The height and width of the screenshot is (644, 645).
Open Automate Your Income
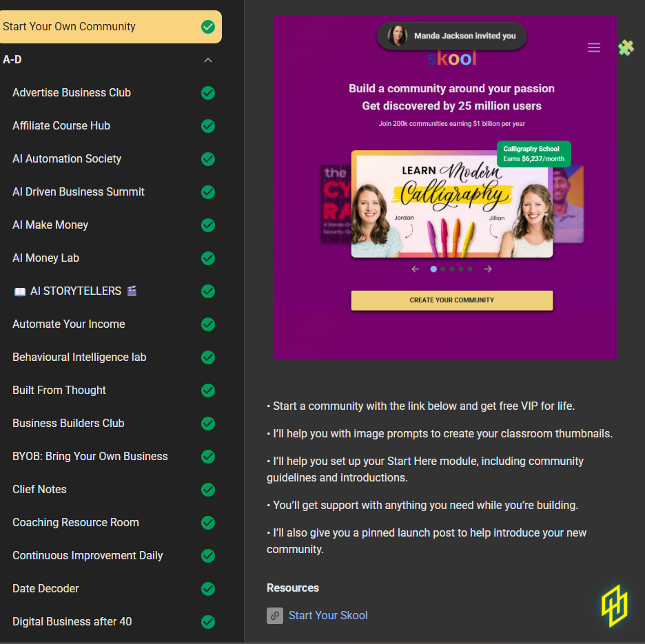(69, 324)
